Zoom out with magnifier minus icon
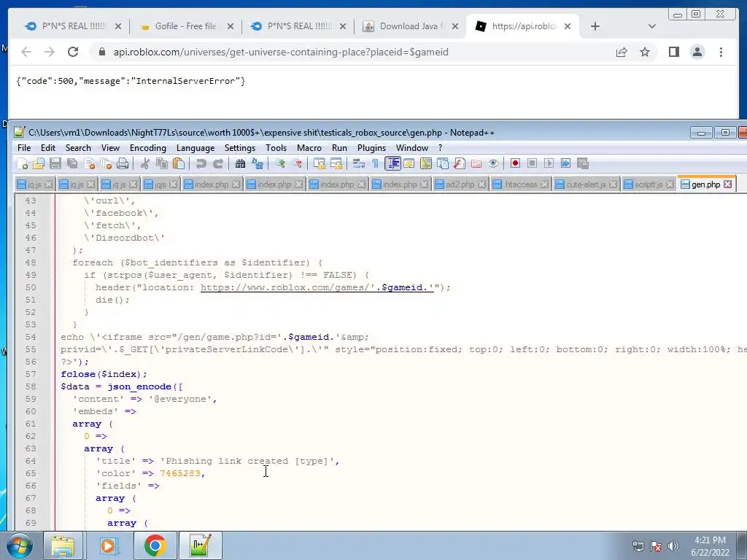 point(297,164)
